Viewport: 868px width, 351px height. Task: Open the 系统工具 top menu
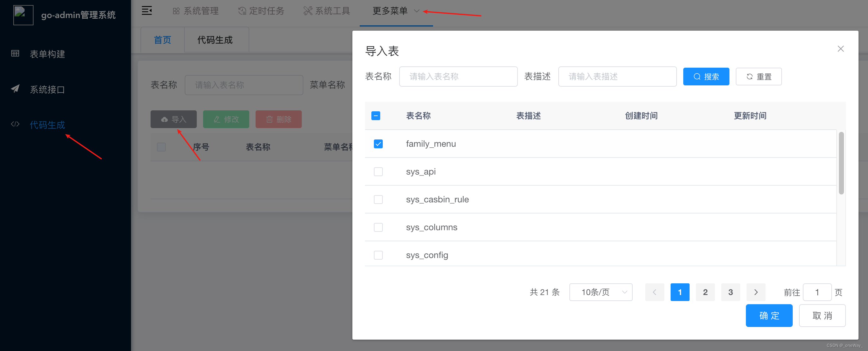pyautogui.click(x=327, y=11)
